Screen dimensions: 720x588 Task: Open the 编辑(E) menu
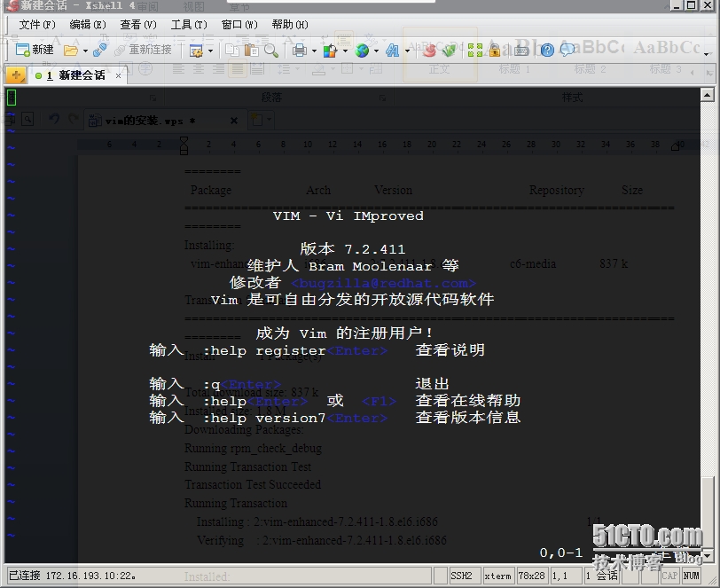coord(88,24)
